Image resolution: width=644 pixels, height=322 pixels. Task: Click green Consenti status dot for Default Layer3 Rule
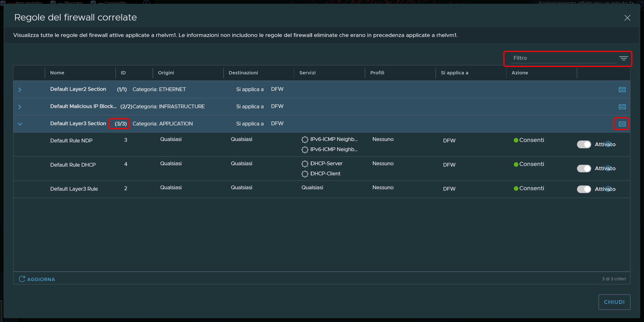coord(516,189)
